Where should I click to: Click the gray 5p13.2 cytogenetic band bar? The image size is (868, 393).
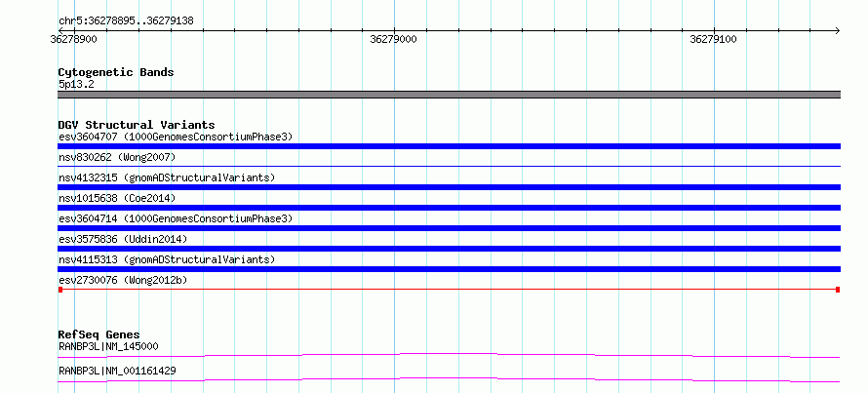point(449,95)
